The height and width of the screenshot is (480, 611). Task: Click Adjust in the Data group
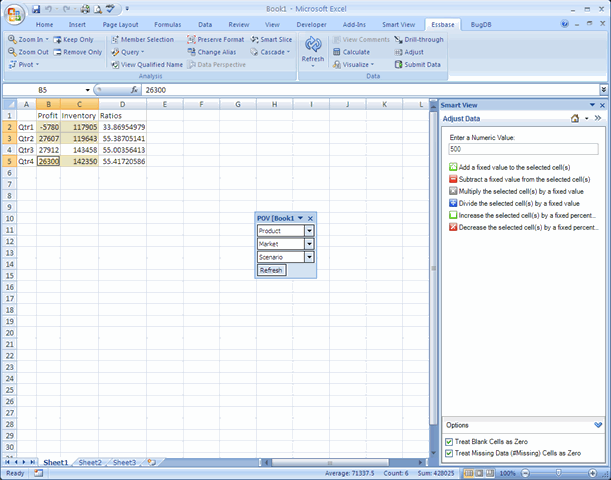pyautogui.click(x=409, y=52)
